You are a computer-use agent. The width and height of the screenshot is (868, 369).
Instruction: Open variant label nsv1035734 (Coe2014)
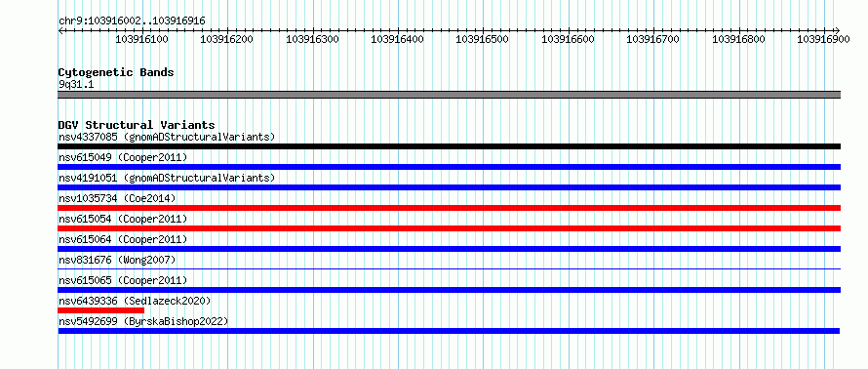pos(117,198)
